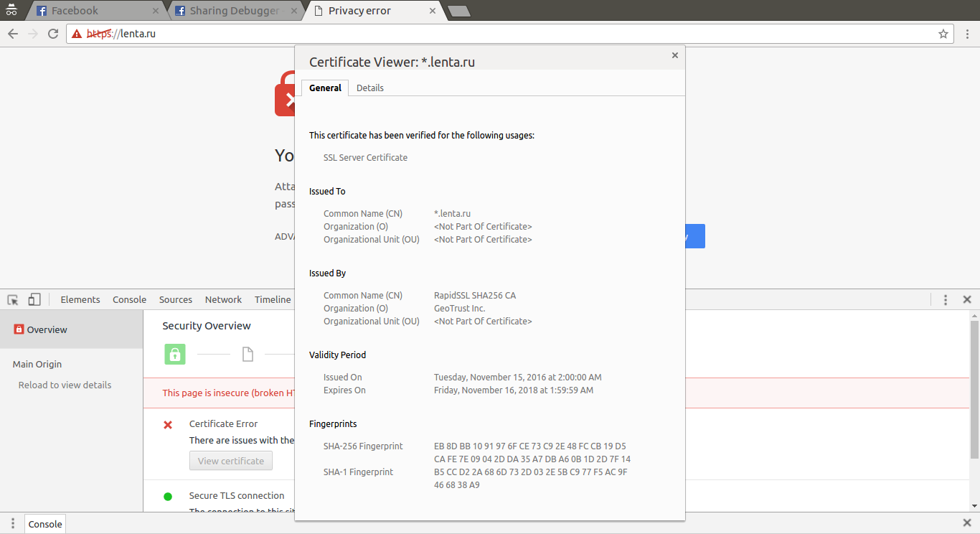Click SSL Server Certificate usage text

point(365,157)
